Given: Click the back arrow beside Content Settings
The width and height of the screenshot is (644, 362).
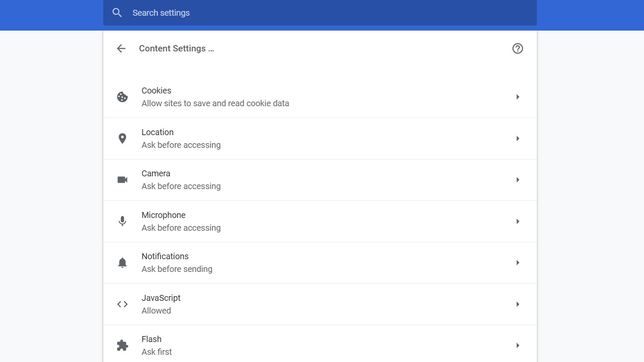Looking at the screenshot, I should coord(121,48).
